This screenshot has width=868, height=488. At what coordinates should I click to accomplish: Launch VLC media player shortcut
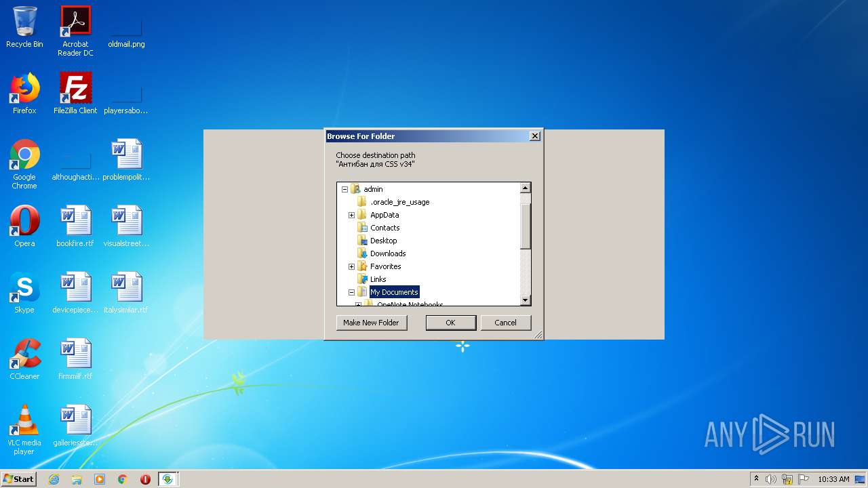pyautogui.click(x=24, y=430)
